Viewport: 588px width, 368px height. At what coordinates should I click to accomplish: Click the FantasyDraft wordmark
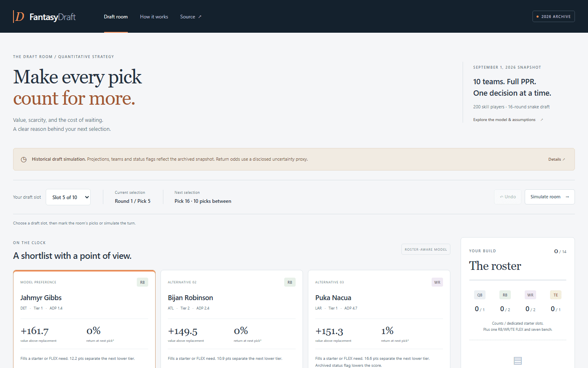[53, 17]
